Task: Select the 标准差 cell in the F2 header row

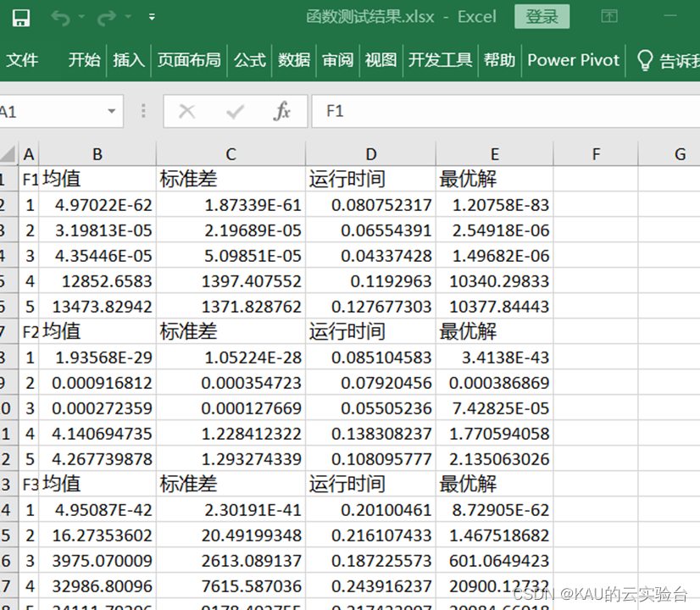Action: click(231, 331)
